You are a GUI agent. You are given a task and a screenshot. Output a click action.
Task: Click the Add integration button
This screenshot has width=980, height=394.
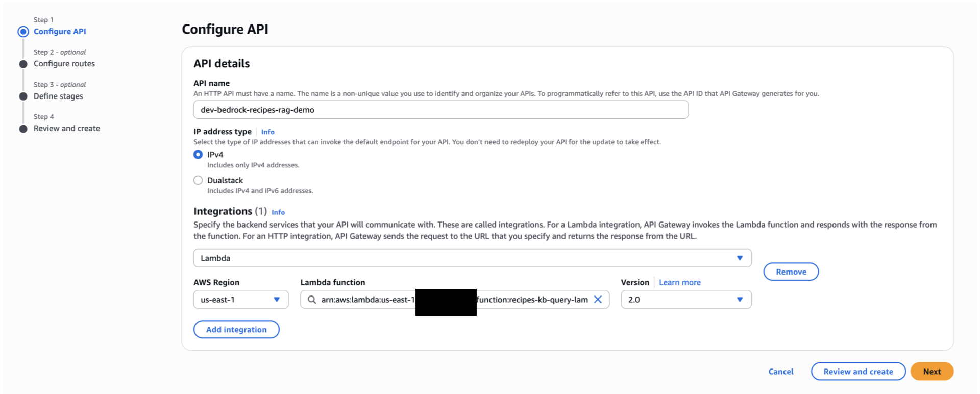click(236, 330)
